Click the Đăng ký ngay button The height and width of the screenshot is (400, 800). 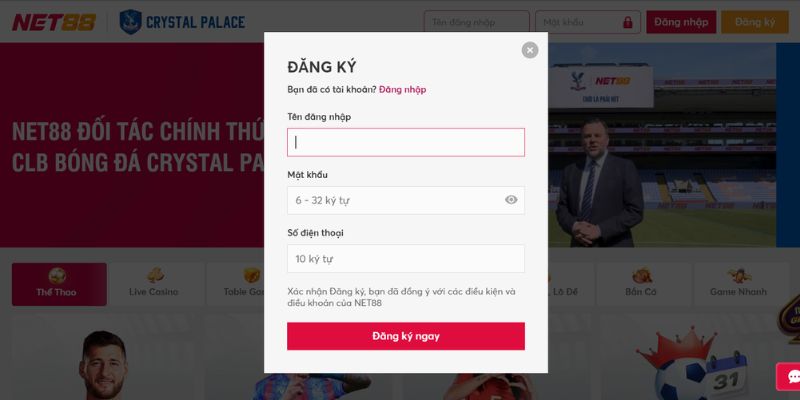[406, 336]
